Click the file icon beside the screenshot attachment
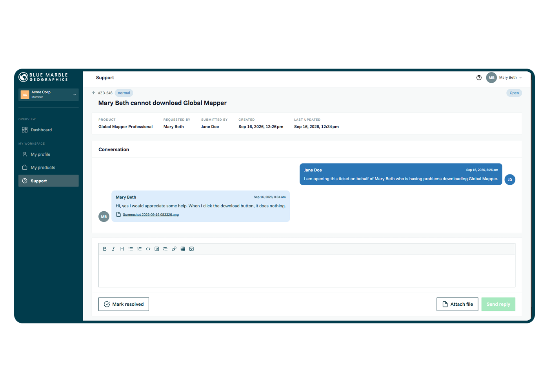Image resolution: width=549 pixels, height=392 pixels. pyautogui.click(x=118, y=214)
